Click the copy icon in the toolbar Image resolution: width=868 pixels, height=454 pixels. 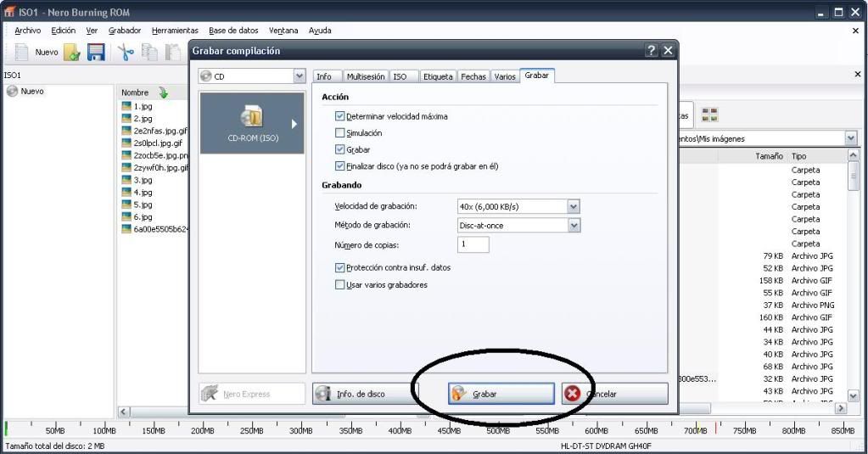point(149,53)
